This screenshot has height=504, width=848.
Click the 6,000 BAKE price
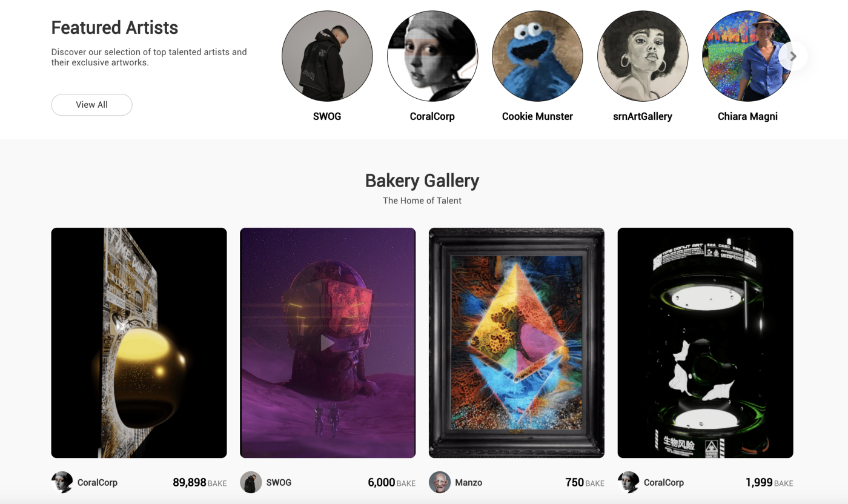[391, 483]
